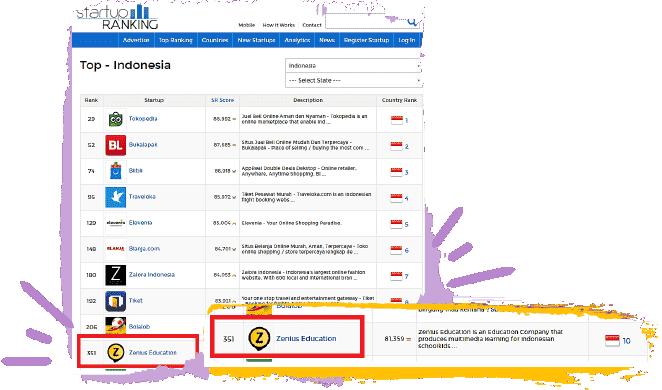The width and height of the screenshot is (662, 390).
Task: Click the Tokopedia owl logo icon
Action: [115, 119]
